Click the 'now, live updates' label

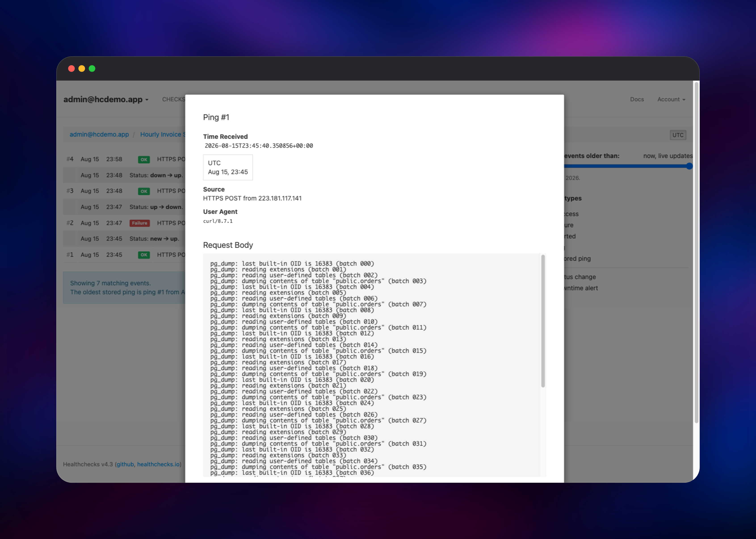[668, 156]
